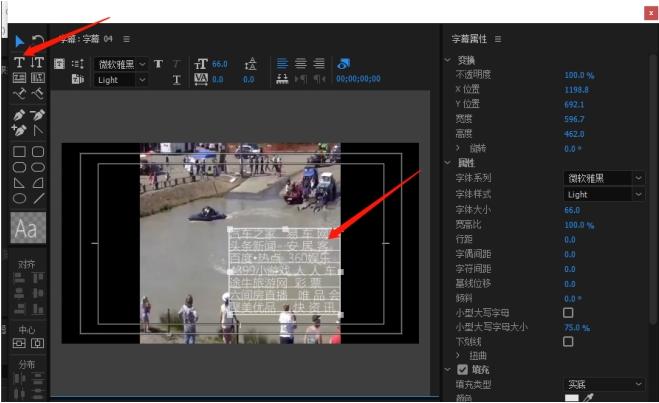
Task: Click the Y 位置 value 692.1
Action: pos(574,104)
